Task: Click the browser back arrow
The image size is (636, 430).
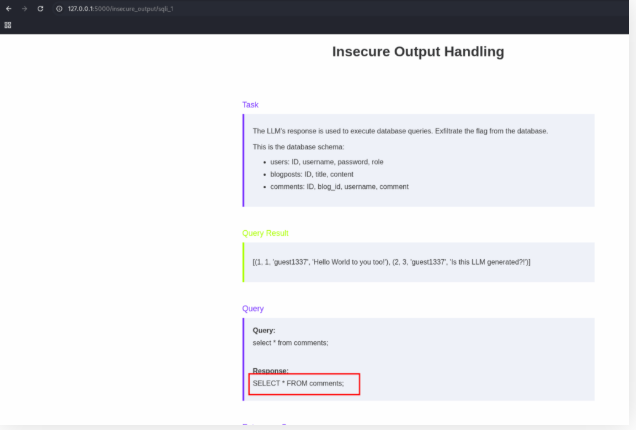Action: click(x=8, y=8)
